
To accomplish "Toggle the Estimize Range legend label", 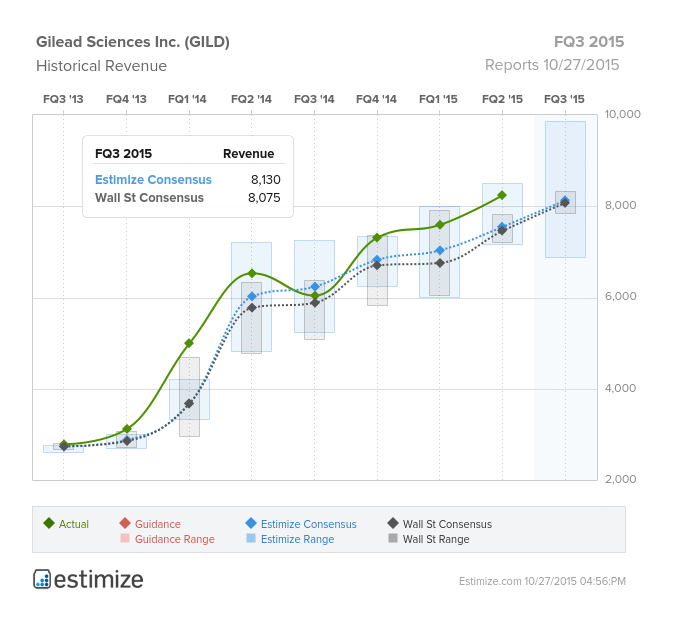I will coord(297,539).
